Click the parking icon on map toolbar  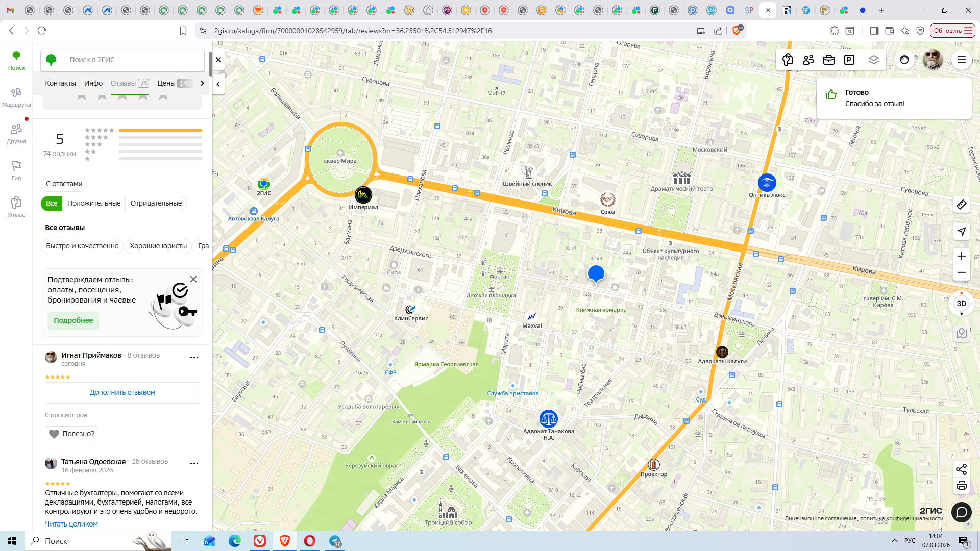click(x=849, y=60)
